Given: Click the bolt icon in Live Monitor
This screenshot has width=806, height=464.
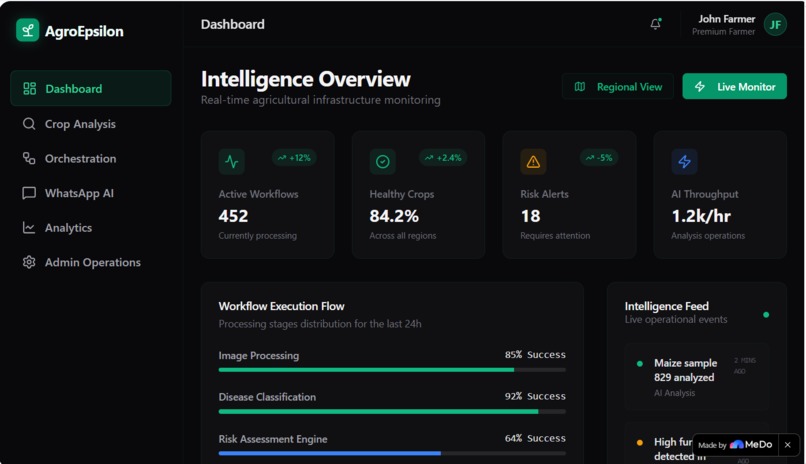Looking at the screenshot, I should coord(700,86).
